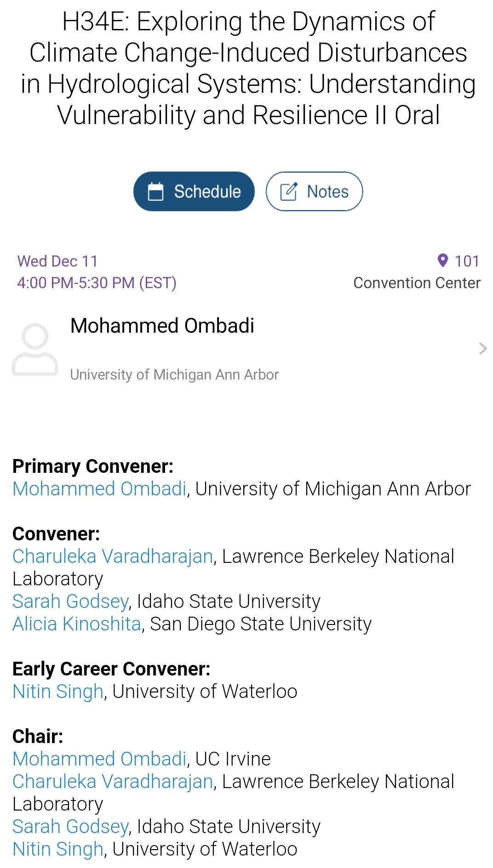493x868 pixels.
Task: Tap the Wed Dec 11 date text
Action: 57,261
